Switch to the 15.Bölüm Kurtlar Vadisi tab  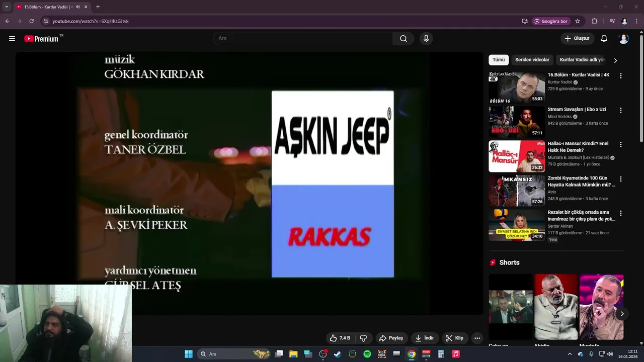(49, 7)
